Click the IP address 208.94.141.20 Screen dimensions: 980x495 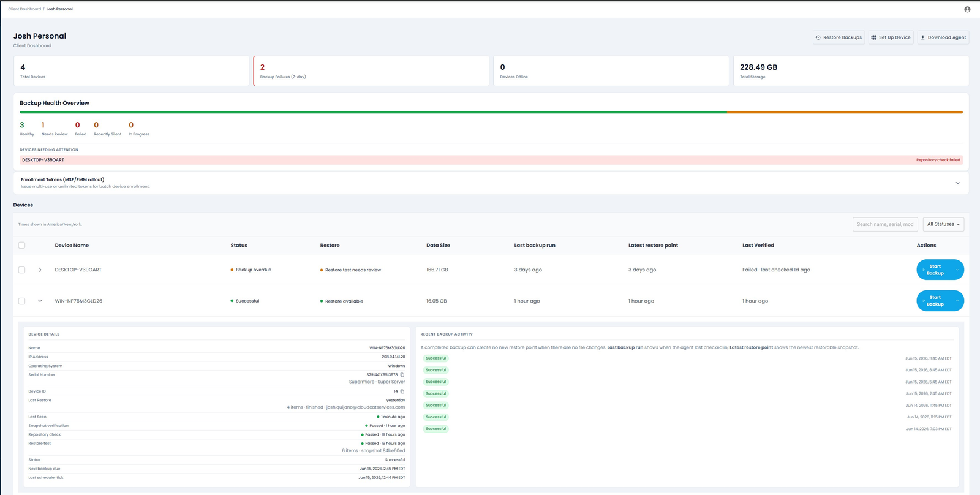pos(393,357)
